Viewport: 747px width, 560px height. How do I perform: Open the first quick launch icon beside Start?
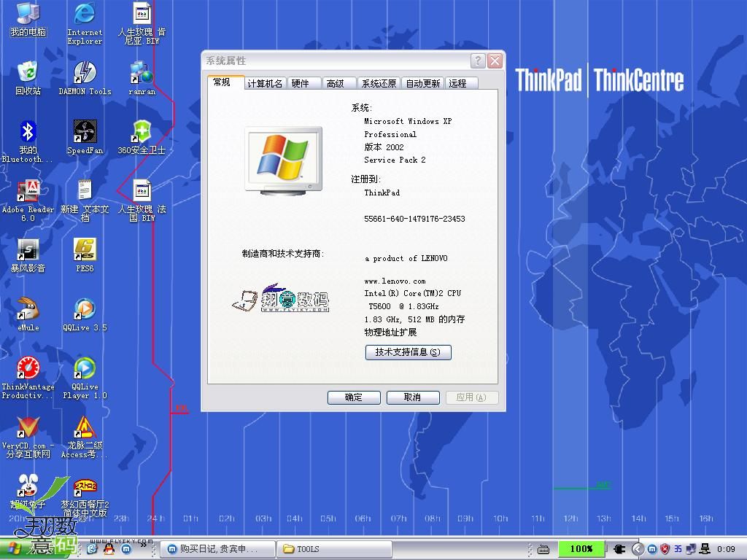click(x=92, y=549)
